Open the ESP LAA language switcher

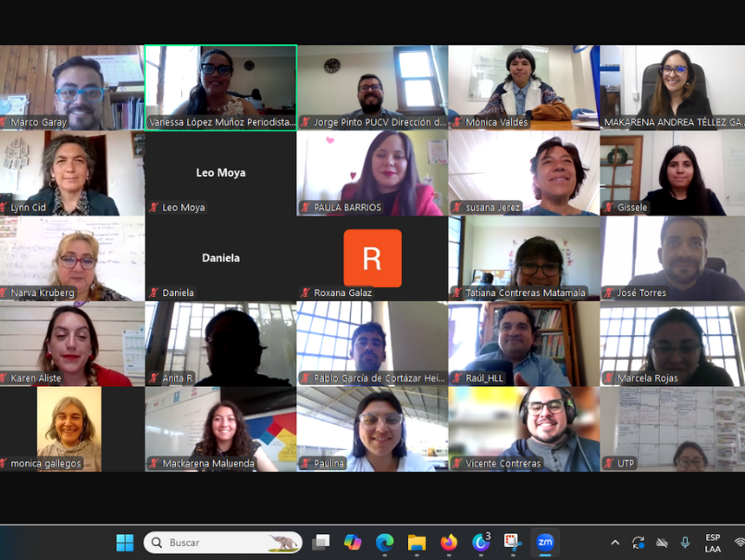coord(713,542)
